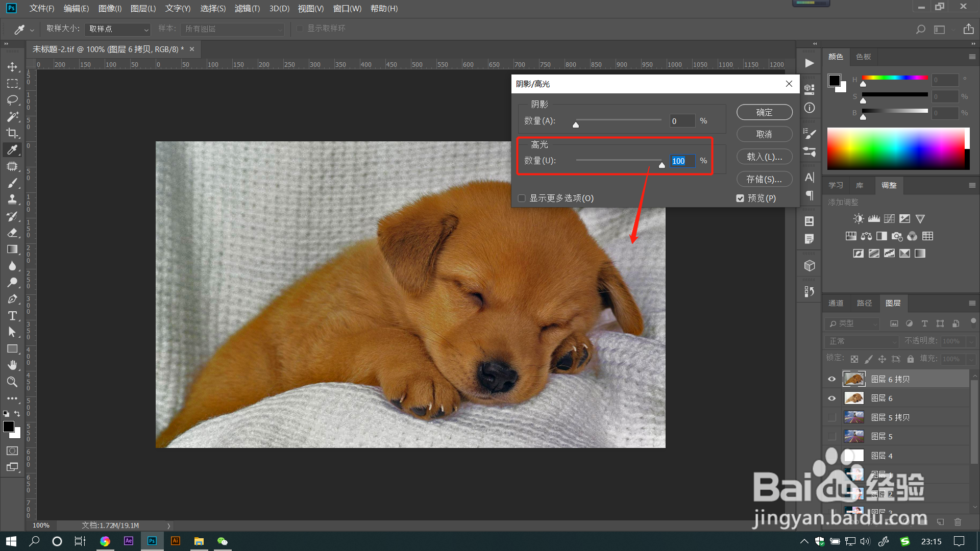Open the 取样大小 dropdown
Viewport: 980px width, 551px height.
click(x=118, y=29)
